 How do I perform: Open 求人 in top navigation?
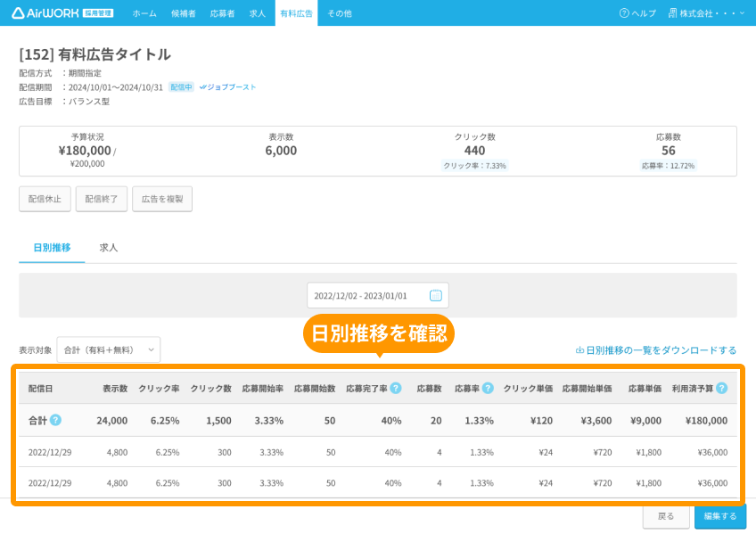258,13
